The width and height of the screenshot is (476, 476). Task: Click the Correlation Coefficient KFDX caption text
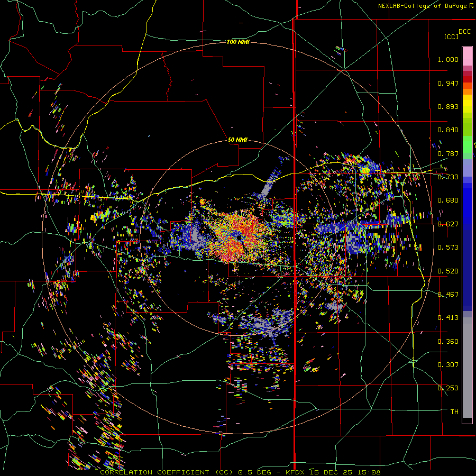tap(240, 472)
